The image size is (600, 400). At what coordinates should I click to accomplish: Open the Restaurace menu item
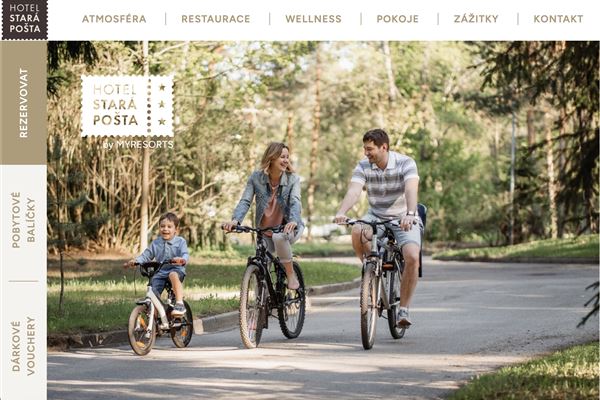(215, 19)
